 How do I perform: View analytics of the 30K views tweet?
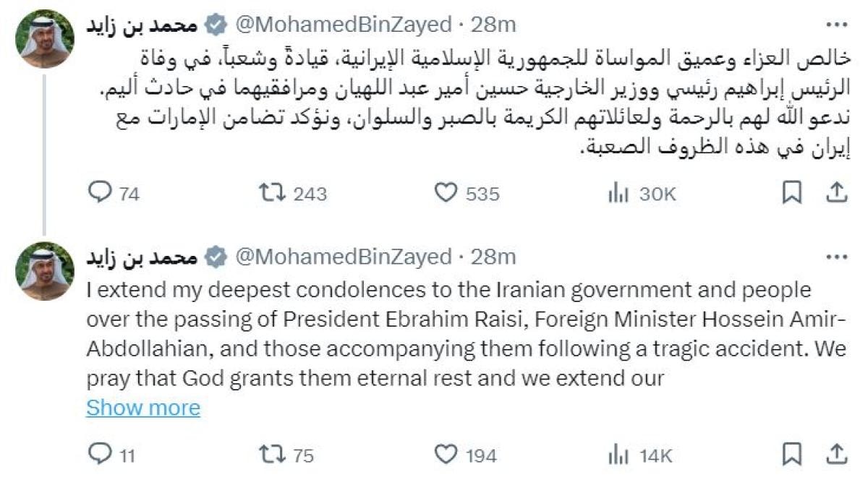tap(618, 192)
